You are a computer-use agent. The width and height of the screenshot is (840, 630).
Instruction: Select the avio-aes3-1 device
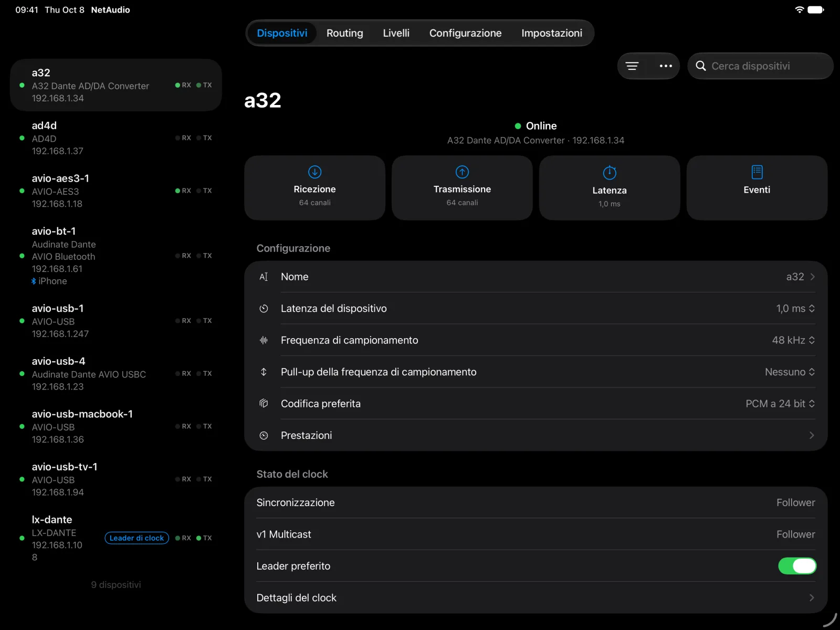[116, 191]
